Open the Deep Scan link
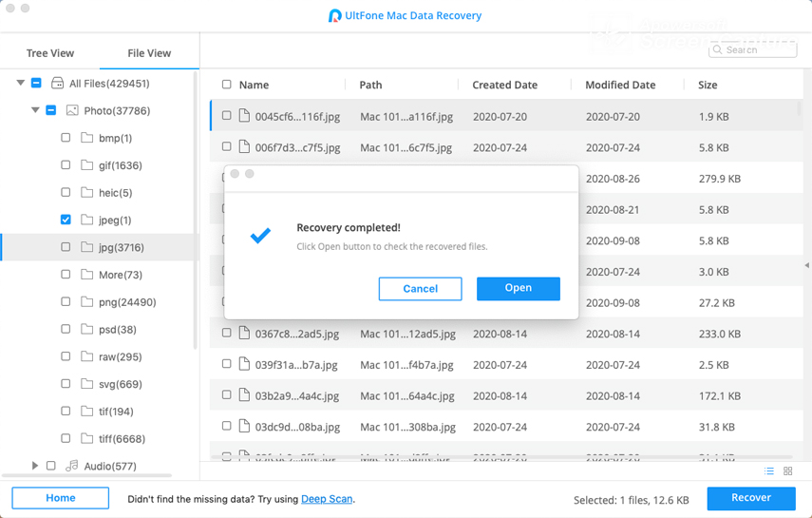 click(x=327, y=499)
